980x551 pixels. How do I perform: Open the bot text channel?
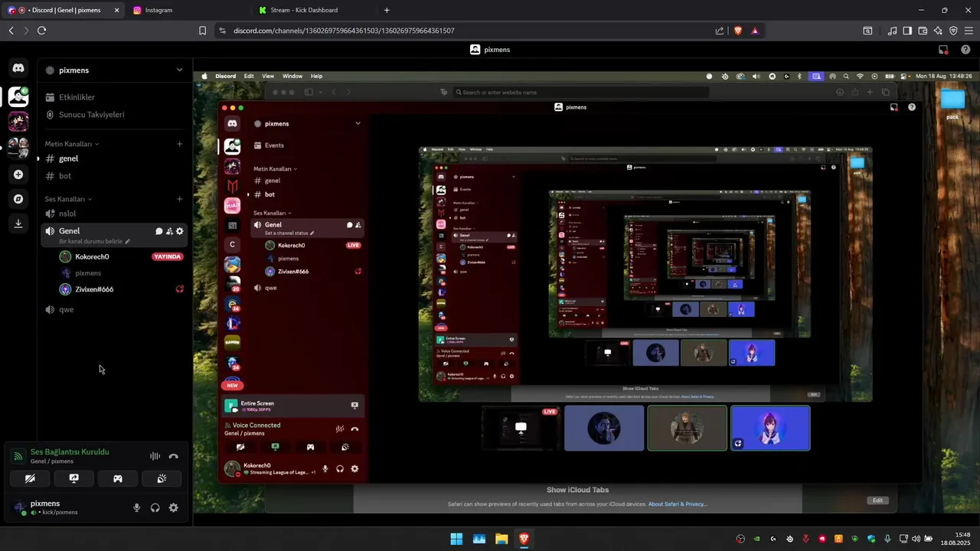[x=115, y=176]
